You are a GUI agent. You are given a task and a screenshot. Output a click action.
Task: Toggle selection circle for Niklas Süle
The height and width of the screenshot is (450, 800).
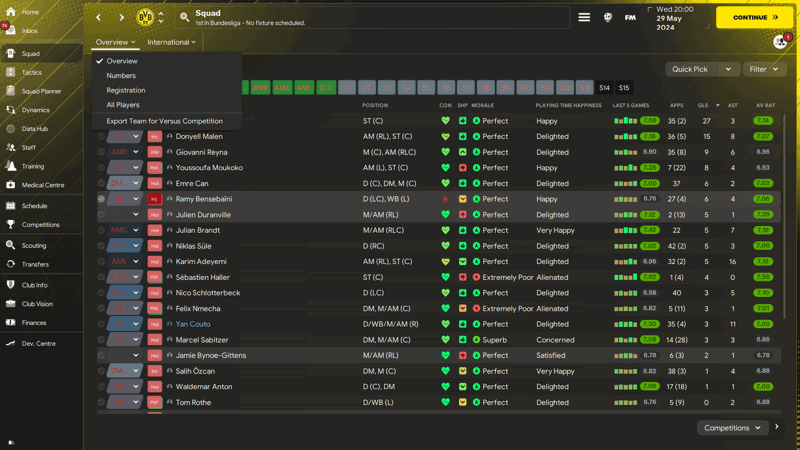click(x=101, y=246)
